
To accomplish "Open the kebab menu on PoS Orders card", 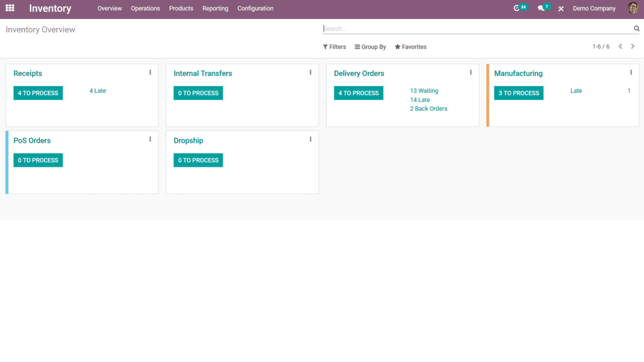I will click(x=150, y=139).
